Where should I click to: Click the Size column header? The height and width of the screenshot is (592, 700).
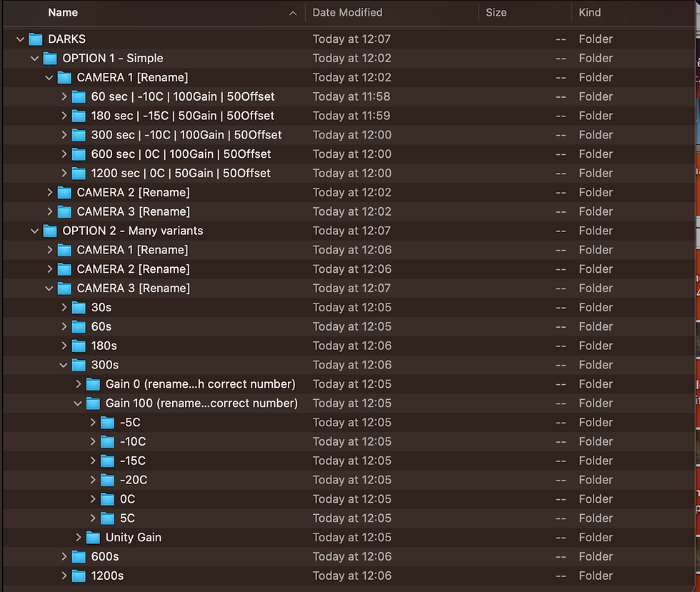pos(496,12)
